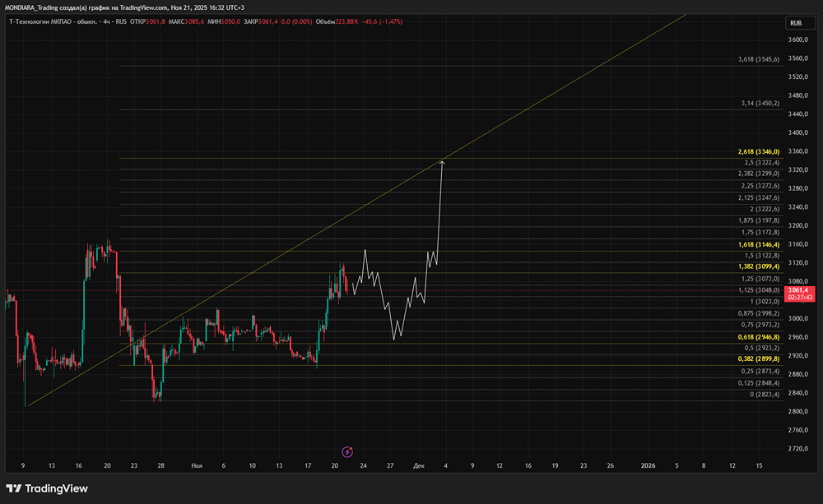Screen dimensions: 823x504
Task: Click the Дек month label on time axis
Action: coord(418,465)
